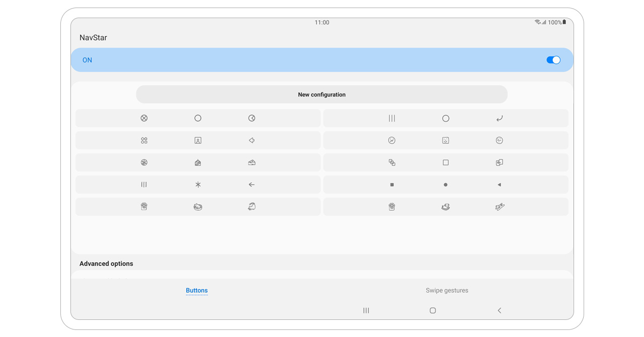Choose the solid triangle back icon
This screenshot has width=644, height=337.
tap(499, 185)
